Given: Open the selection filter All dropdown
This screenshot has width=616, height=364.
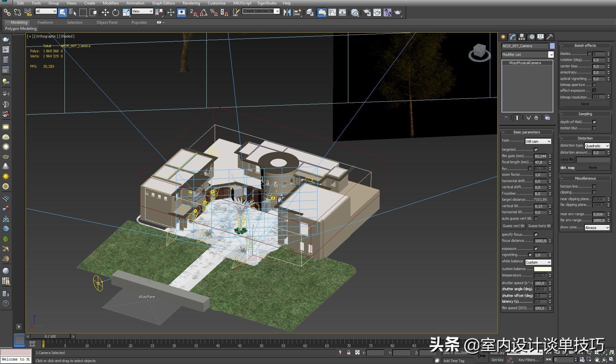Looking at the screenshot, I should (46, 11).
